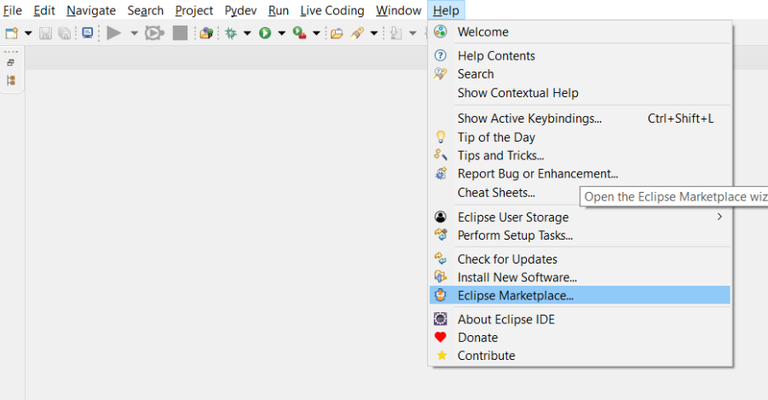Expand the Eclipse User Storage submenu
768x400 pixels.
[719, 217]
